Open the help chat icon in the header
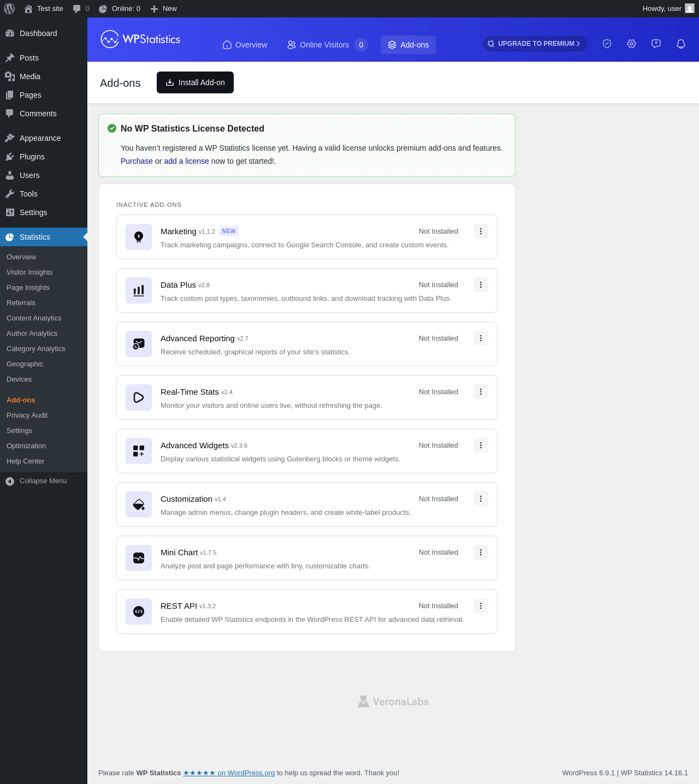 [656, 44]
